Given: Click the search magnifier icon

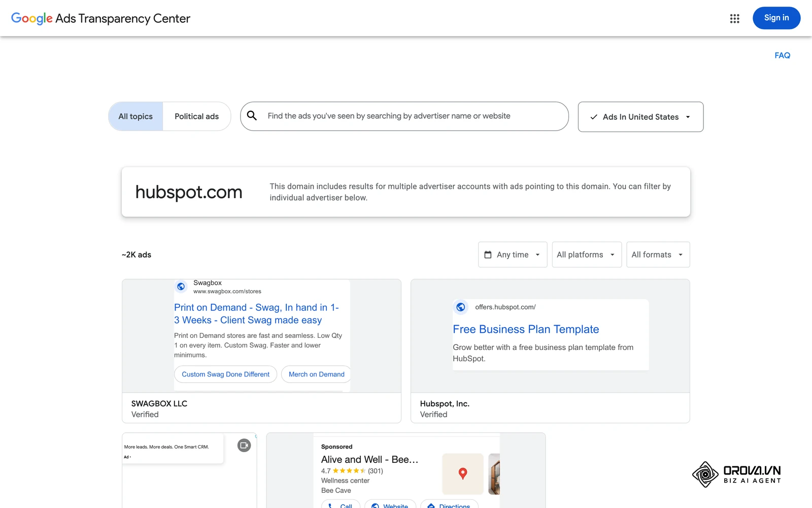Looking at the screenshot, I should (252, 116).
